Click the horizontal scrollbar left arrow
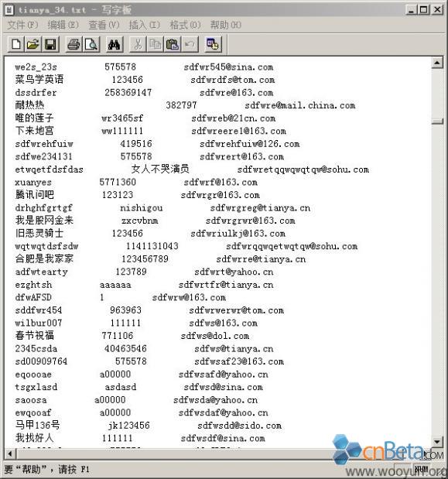The height and width of the screenshot is (479, 448). pyautogui.click(x=10, y=453)
